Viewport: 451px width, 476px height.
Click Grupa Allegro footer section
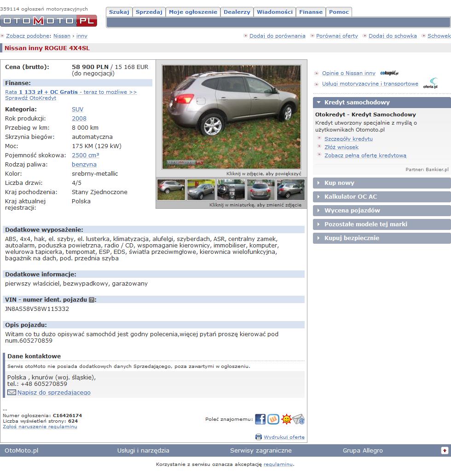[363, 451]
